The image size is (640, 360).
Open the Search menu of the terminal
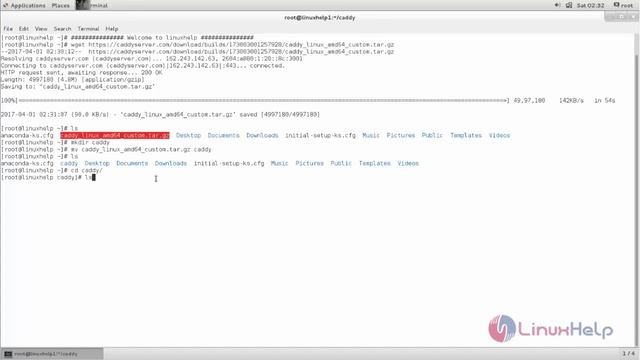point(62,29)
